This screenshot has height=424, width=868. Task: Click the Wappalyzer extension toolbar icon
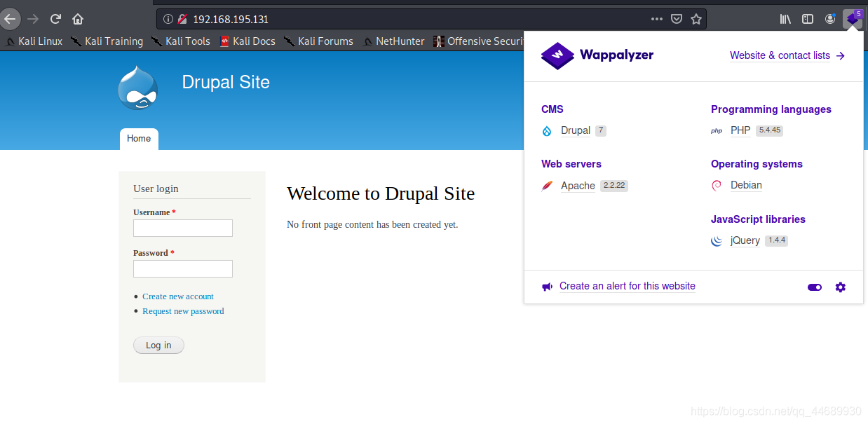coord(853,19)
